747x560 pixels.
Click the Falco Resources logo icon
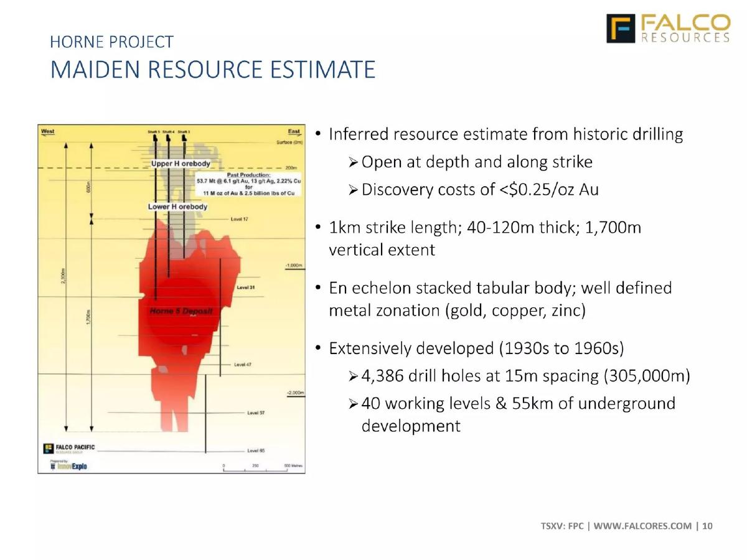pos(621,29)
